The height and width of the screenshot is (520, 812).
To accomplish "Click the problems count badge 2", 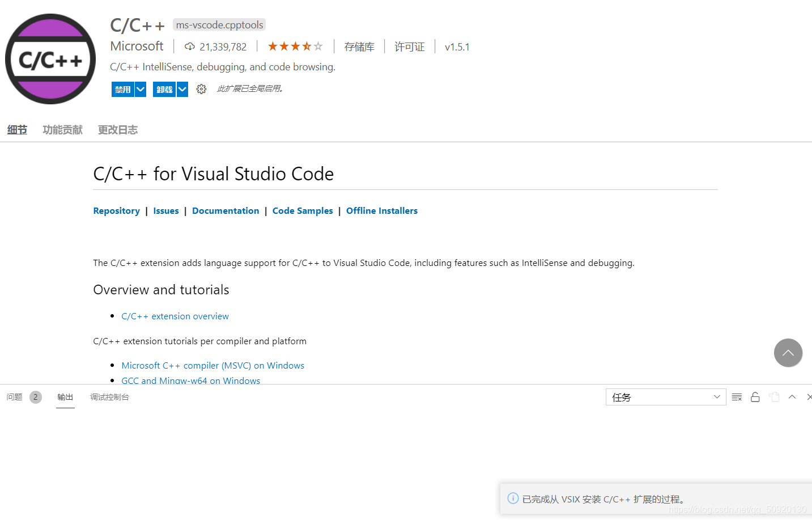I will 36,397.
